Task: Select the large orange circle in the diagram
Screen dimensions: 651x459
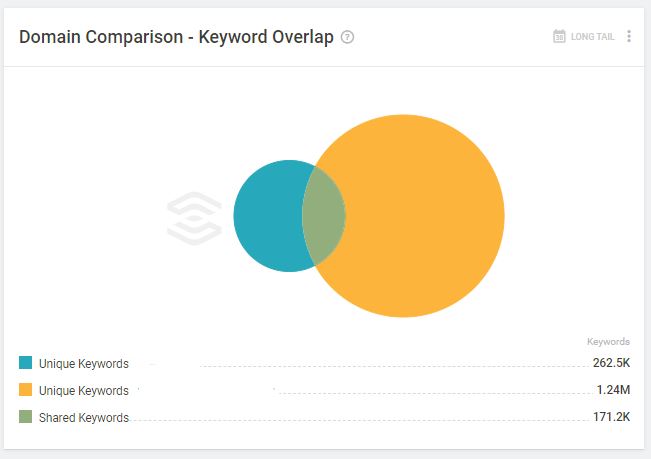Action: point(423,216)
